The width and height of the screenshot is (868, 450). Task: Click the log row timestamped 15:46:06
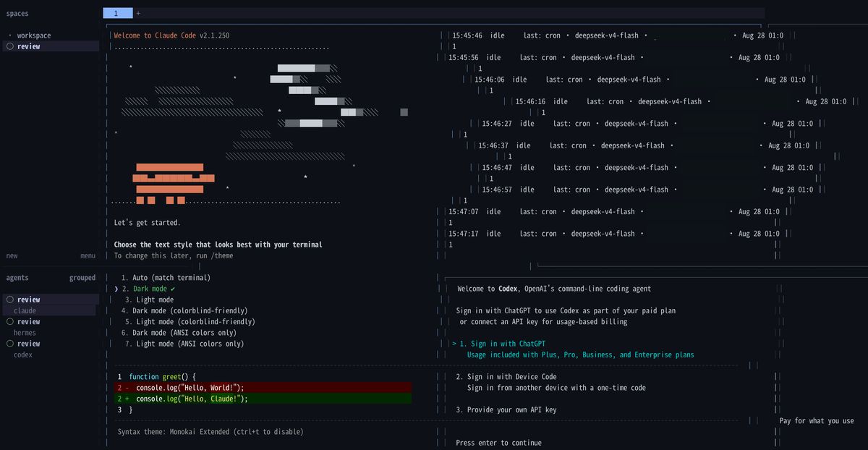[x=640, y=80]
